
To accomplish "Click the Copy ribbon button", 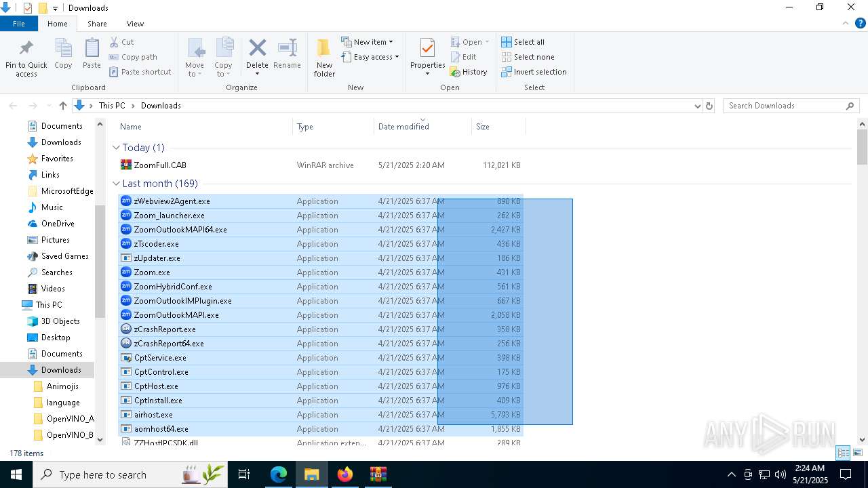I will tap(63, 54).
